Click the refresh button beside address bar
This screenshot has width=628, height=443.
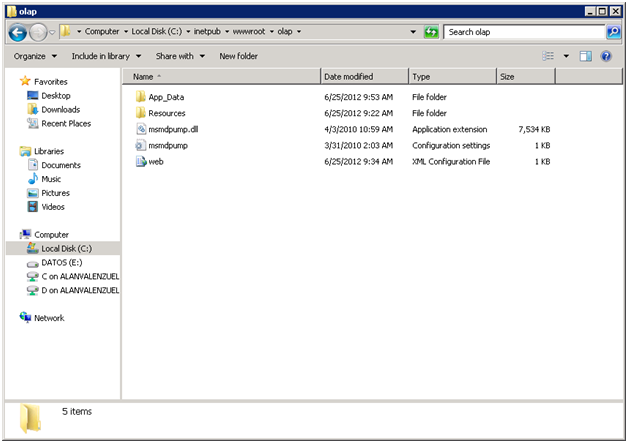[431, 32]
